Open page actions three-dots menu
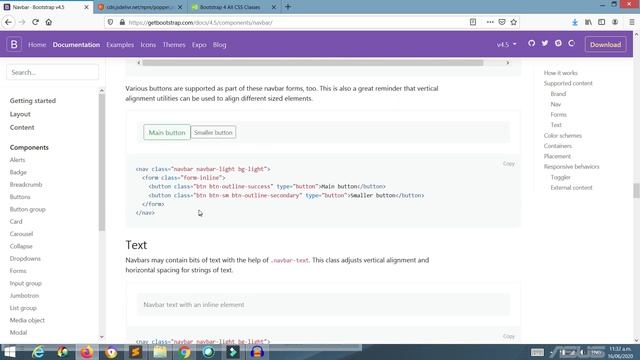This screenshot has height=360, width=640. (x=490, y=22)
